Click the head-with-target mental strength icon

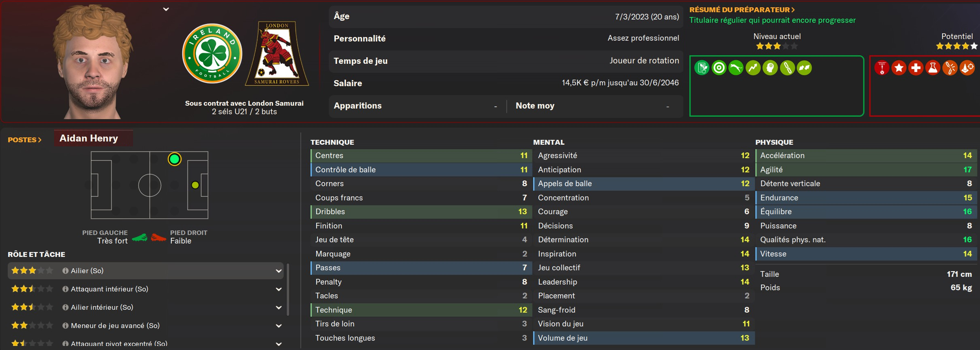pos(770,68)
